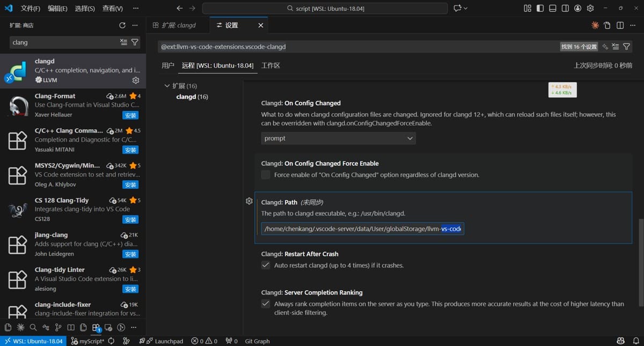Select the clangd extension by LLVM
The width and height of the screenshot is (644, 346).
tap(73, 71)
